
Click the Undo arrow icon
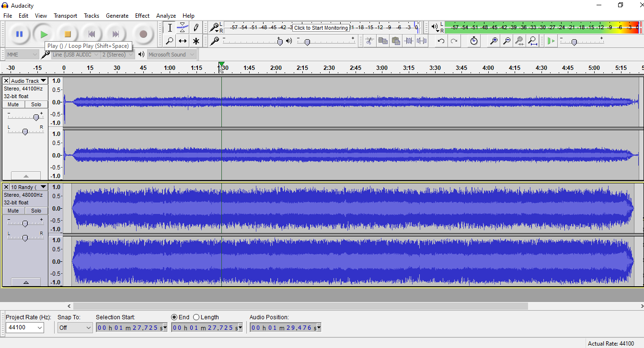point(441,41)
